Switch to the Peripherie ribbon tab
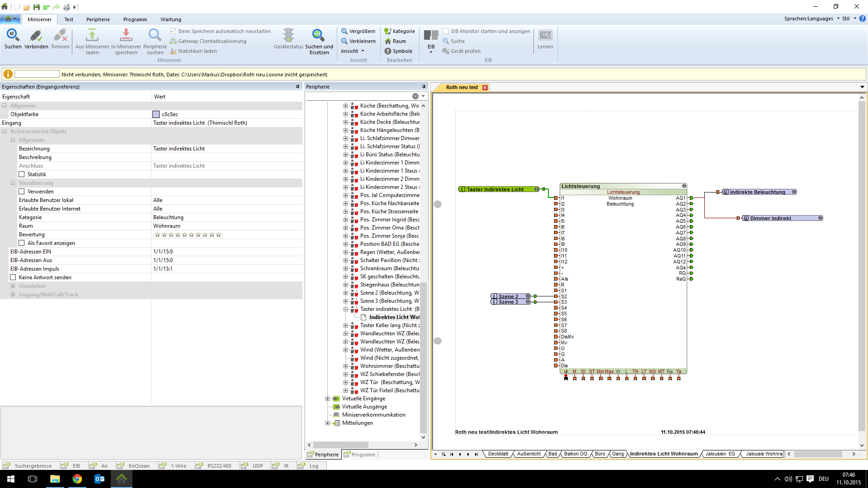868x488 pixels. (98, 19)
